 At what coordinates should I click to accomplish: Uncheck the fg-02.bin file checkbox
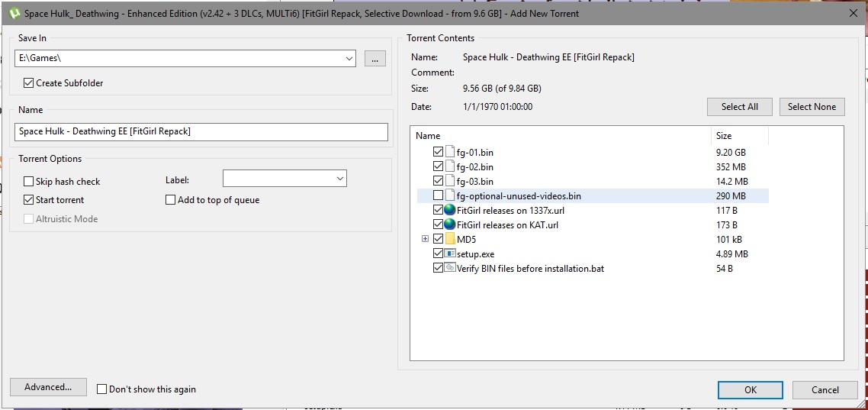tap(438, 166)
